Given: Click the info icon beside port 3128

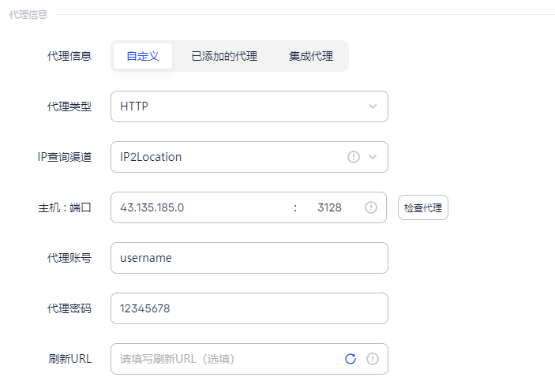Looking at the screenshot, I should pos(370,207).
